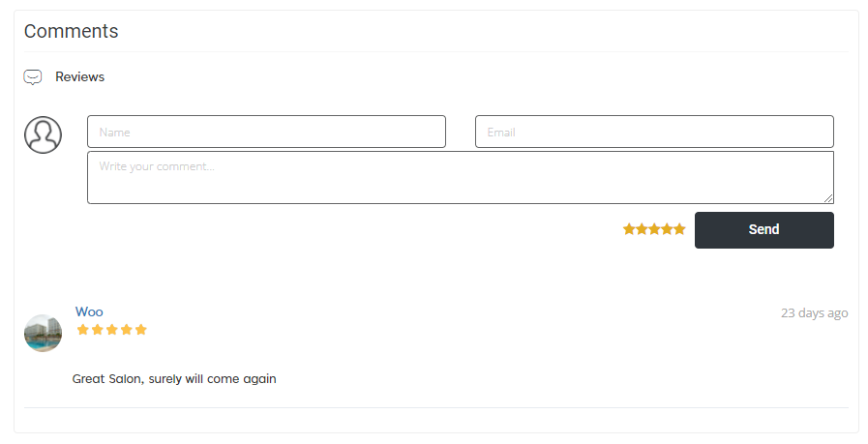Submit the review with Send button
The width and height of the screenshot is (868, 444).
pyautogui.click(x=763, y=230)
